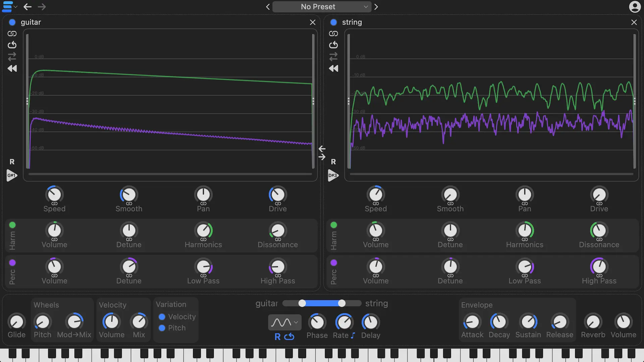The height and width of the screenshot is (362, 644).
Task: Open the No Preset dropdown
Action: point(322,7)
